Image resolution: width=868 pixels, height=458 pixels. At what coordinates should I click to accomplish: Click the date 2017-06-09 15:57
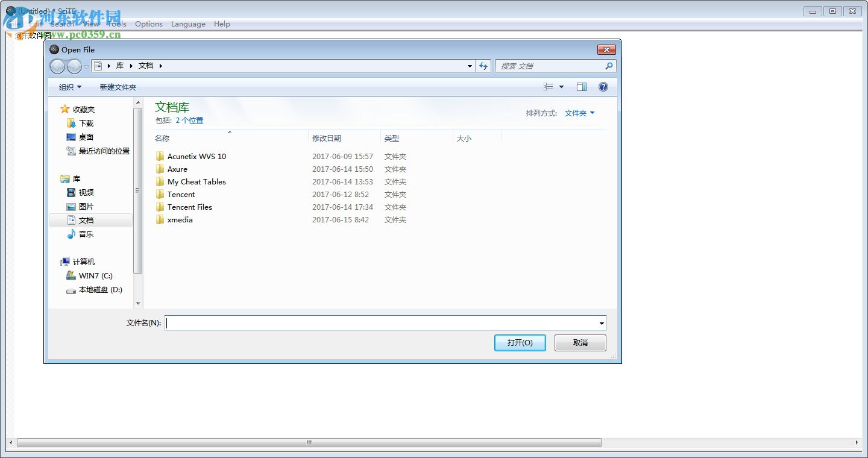tap(342, 156)
